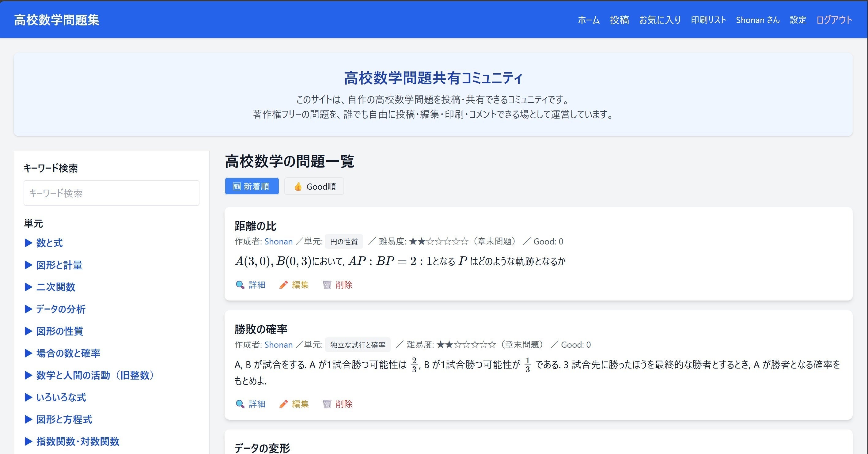Go to 印刷リスト page
The width and height of the screenshot is (868, 454).
coord(708,20)
